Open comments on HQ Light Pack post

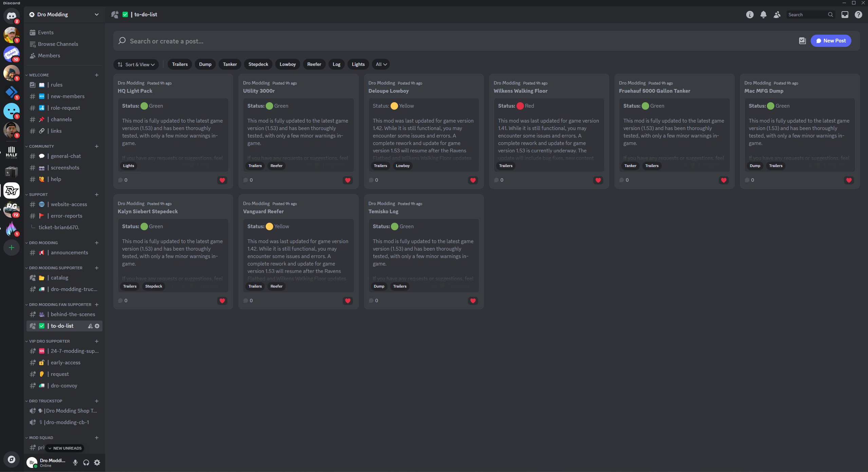pyautogui.click(x=123, y=180)
